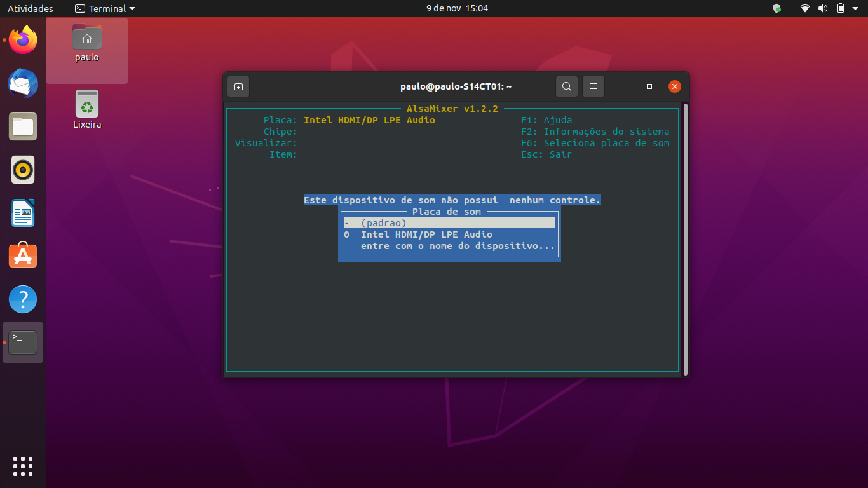Click 'F6: Seleciona placa de som' text
This screenshot has height=488, width=868.
coord(595,143)
